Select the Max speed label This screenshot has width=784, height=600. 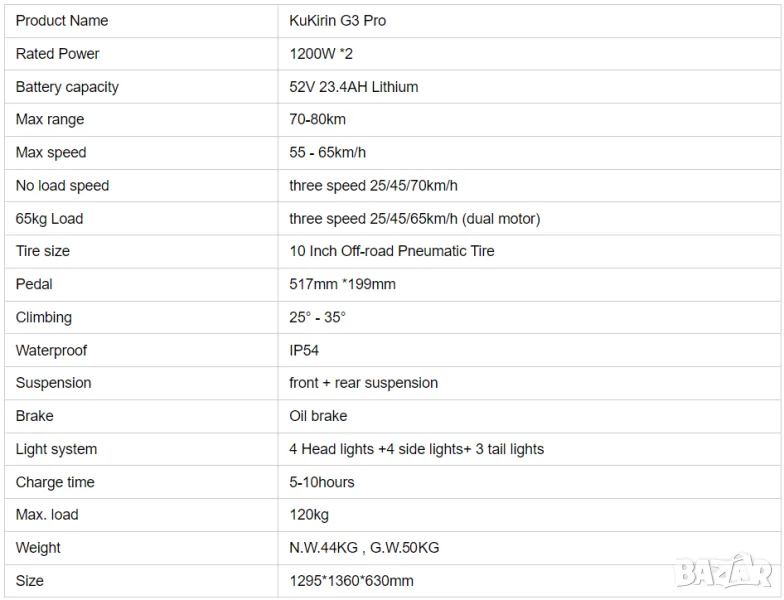coord(51,153)
